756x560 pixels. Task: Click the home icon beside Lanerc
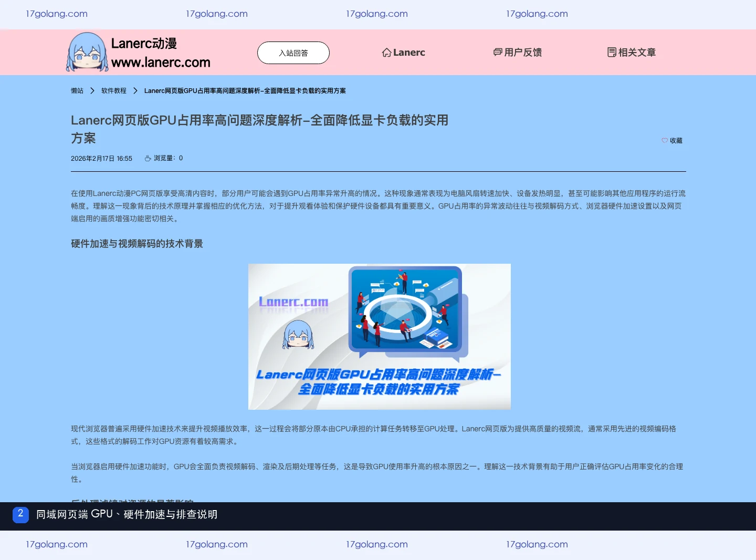pos(386,53)
